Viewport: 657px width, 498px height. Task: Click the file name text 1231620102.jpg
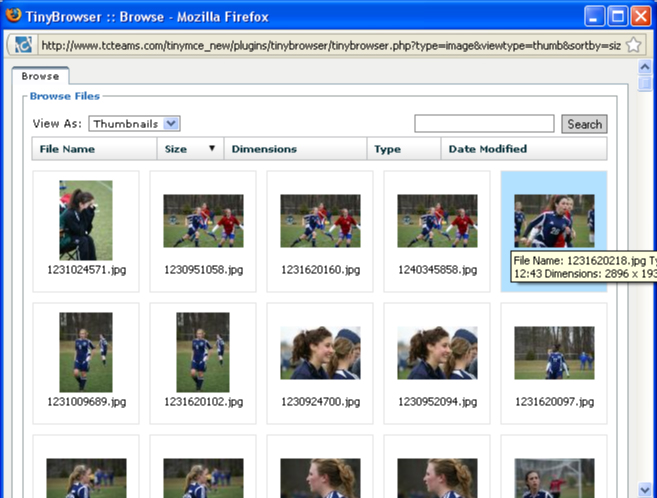pyautogui.click(x=203, y=402)
